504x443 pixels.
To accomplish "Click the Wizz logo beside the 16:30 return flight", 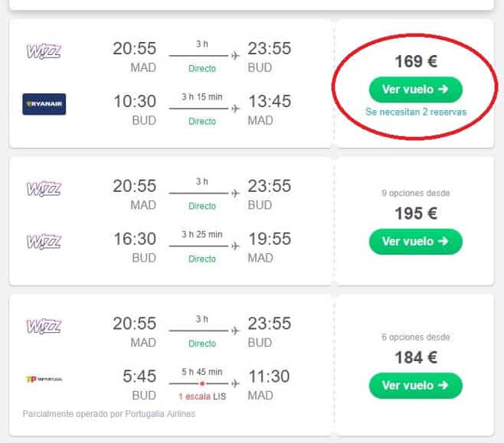I will (44, 242).
